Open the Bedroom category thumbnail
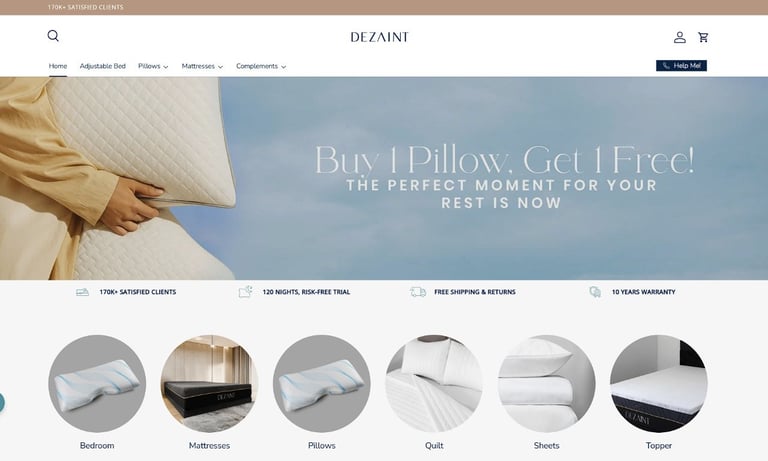The image size is (768, 461). click(97, 384)
